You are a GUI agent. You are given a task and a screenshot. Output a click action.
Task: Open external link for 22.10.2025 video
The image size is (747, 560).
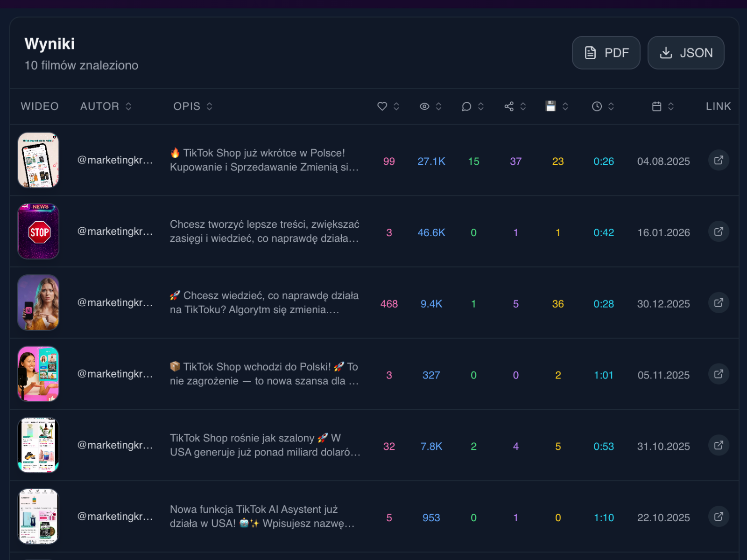719,517
